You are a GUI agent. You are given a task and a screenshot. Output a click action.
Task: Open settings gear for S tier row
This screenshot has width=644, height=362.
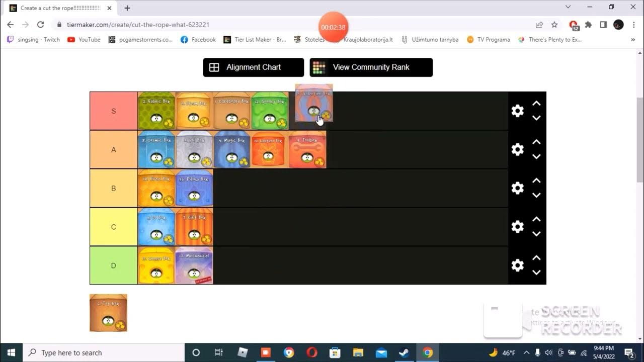(517, 111)
